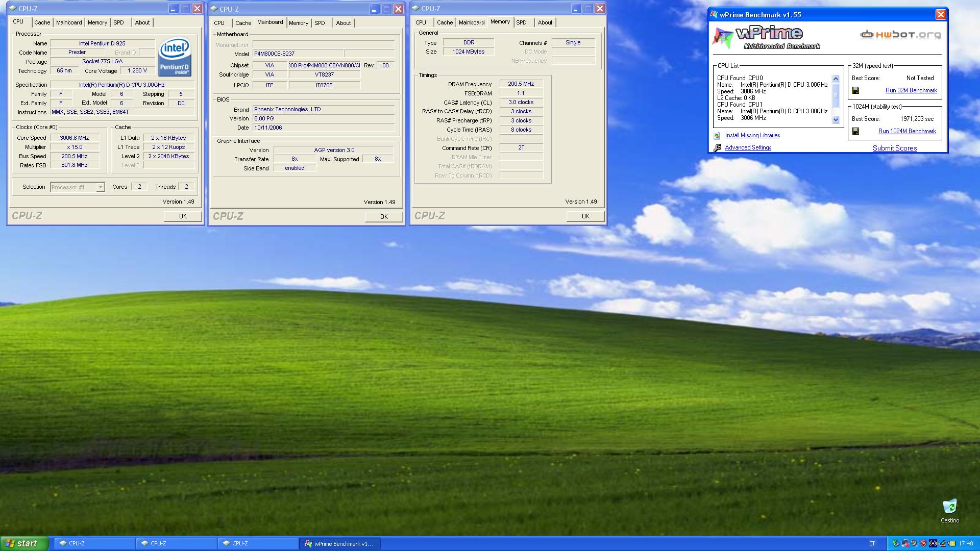980x551 pixels.
Task: Open the Install Missing Libraries link
Action: 752,135
